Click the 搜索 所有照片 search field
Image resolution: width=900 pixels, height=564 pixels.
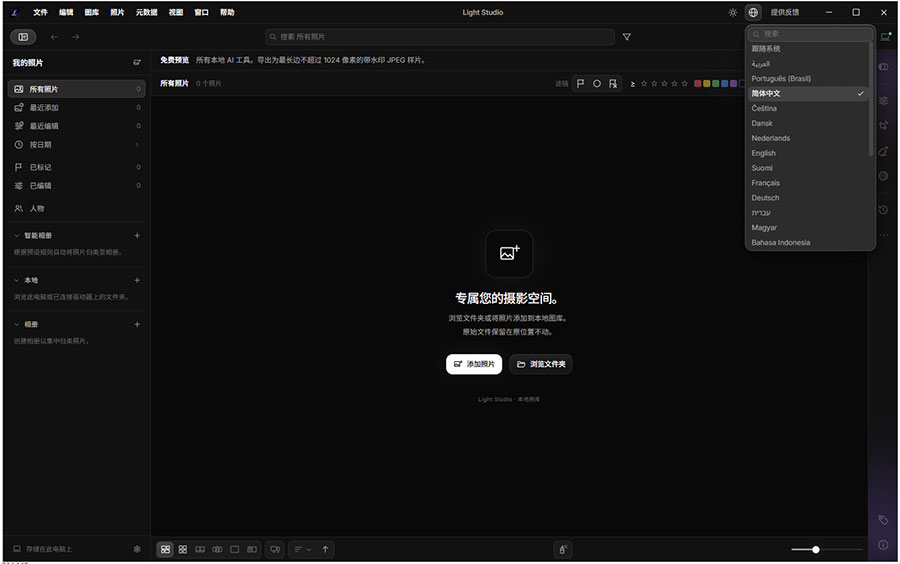(440, 37)
